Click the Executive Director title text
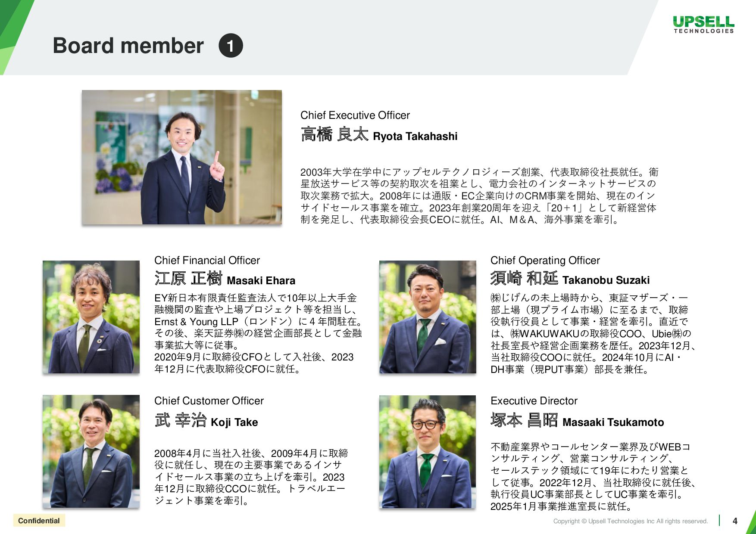 (x=534, y=401)
